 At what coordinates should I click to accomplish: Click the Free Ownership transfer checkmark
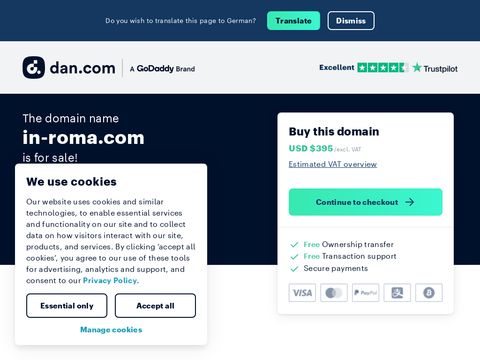[294, 245]
